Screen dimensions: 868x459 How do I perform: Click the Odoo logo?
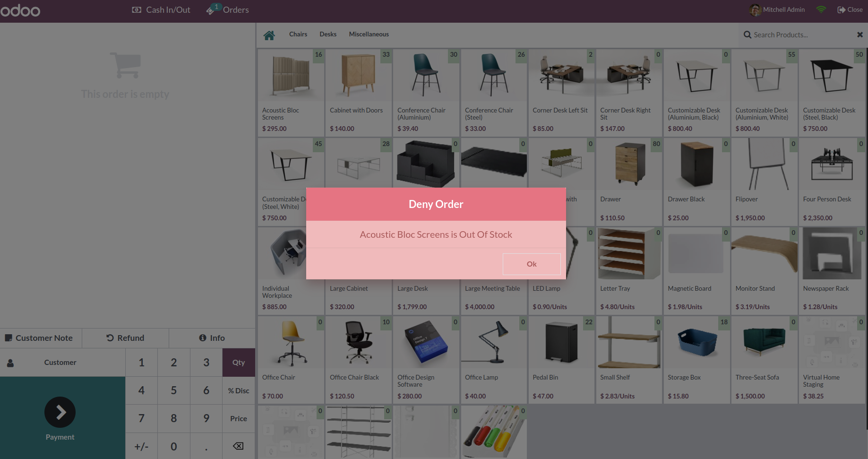tap(20, 10)
